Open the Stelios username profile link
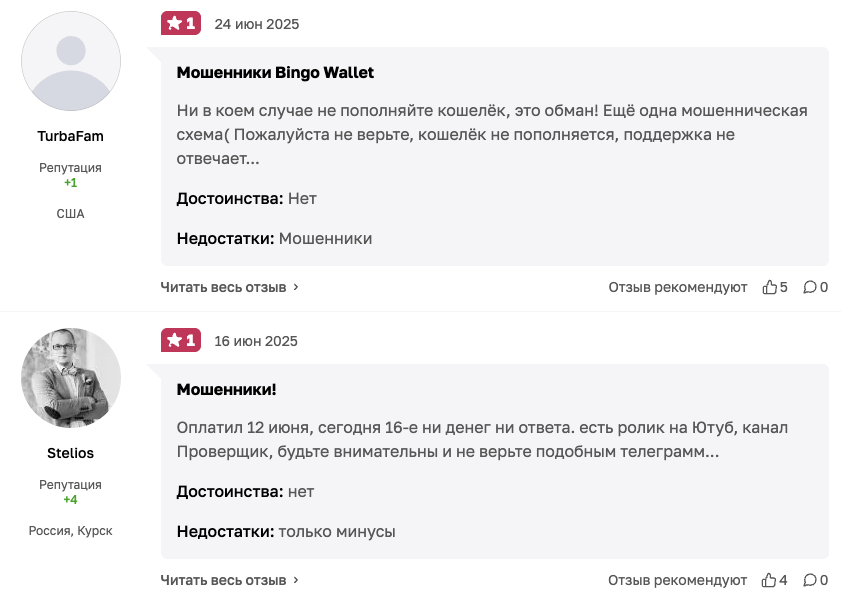The width and height of the screenshot is (841, 601). (71, 453)
